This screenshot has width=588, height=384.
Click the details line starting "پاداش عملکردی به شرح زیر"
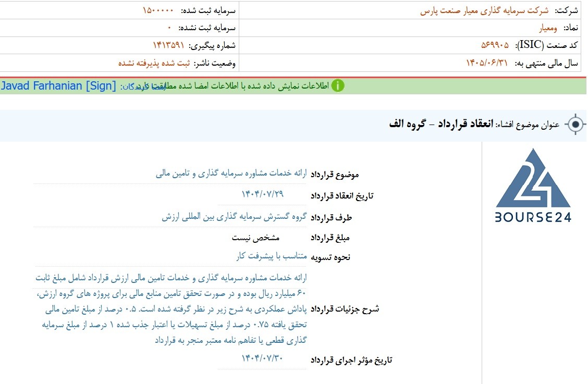[x=176, y=309]
